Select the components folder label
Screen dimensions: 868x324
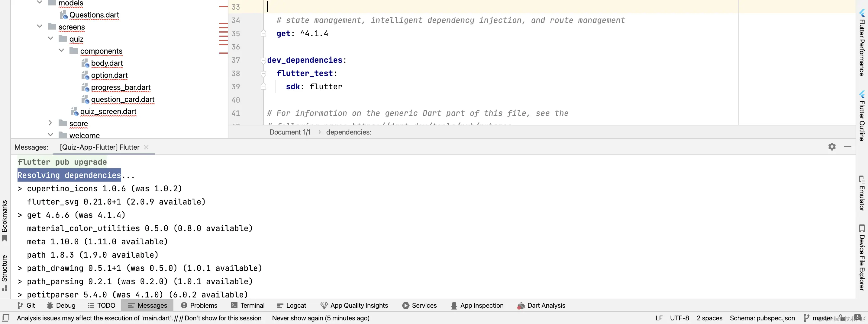(x=101, y=51)
